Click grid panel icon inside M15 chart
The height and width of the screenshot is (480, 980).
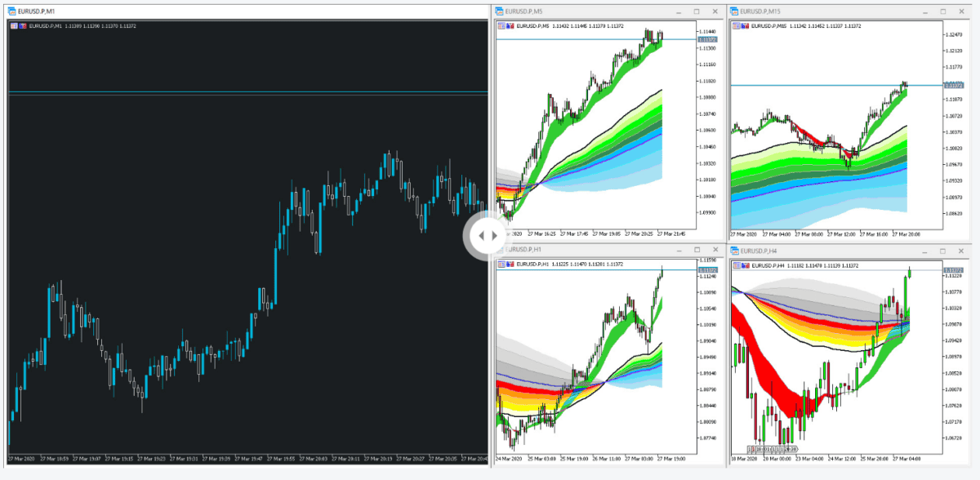point(736,26)
